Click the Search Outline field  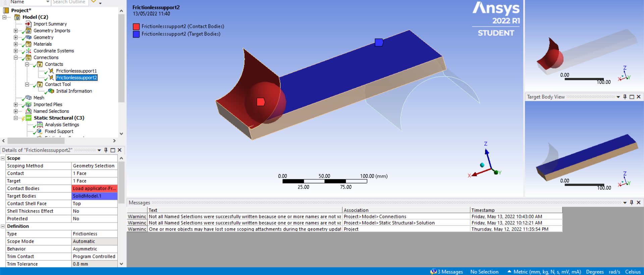(x=70, y=2)
